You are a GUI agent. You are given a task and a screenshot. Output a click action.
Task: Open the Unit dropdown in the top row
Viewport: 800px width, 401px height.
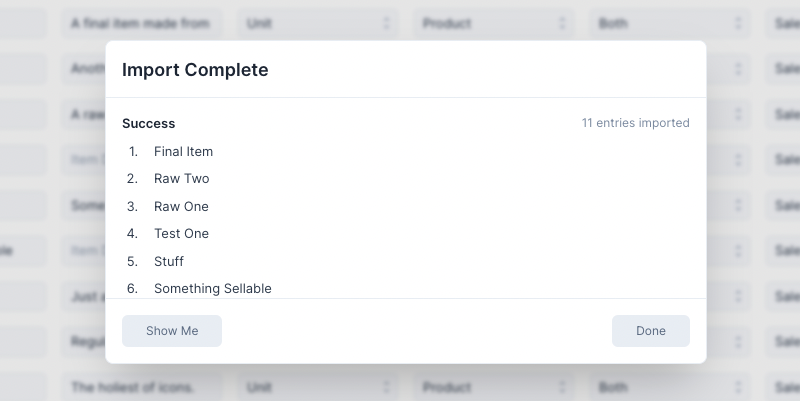pos(318,23)
